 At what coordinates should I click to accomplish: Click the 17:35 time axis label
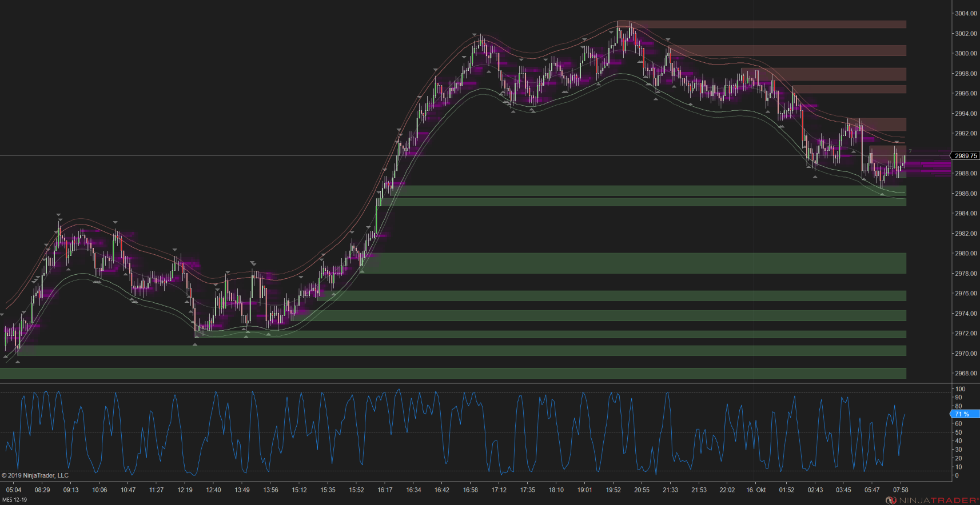528,490
